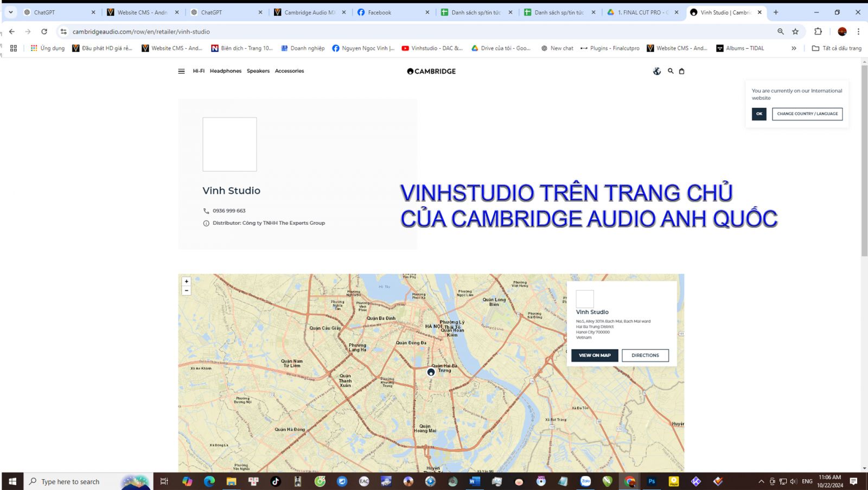This screenshot has height=490, width=868.
Task: Open the Accessories menu
Action: click(289, 71)
